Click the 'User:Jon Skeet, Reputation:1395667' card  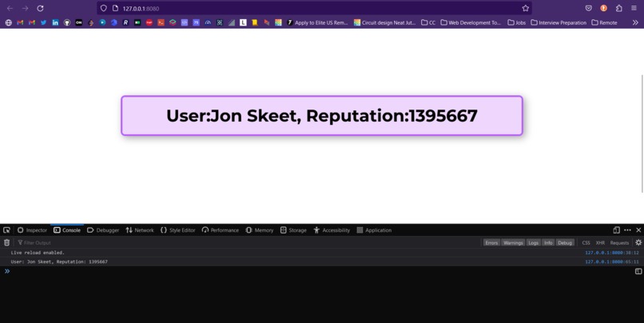322,115
